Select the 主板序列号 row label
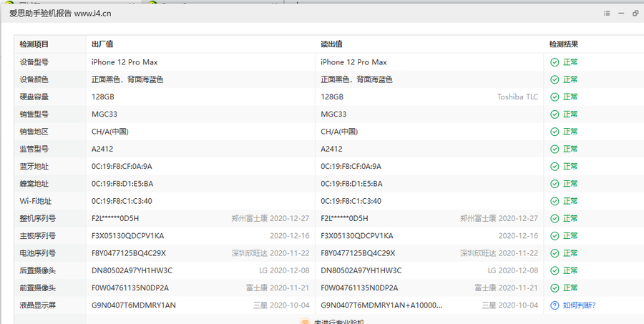 [x=38, y=236]
